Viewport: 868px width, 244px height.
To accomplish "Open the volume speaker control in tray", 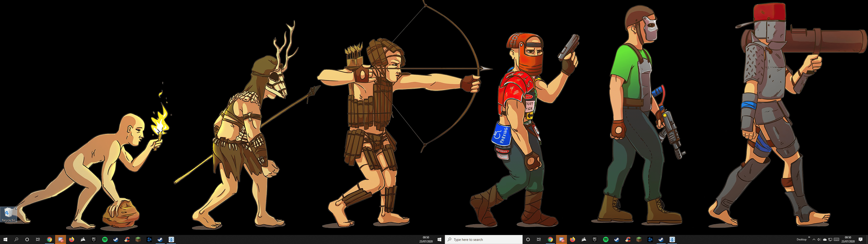I will coord(819,240).
